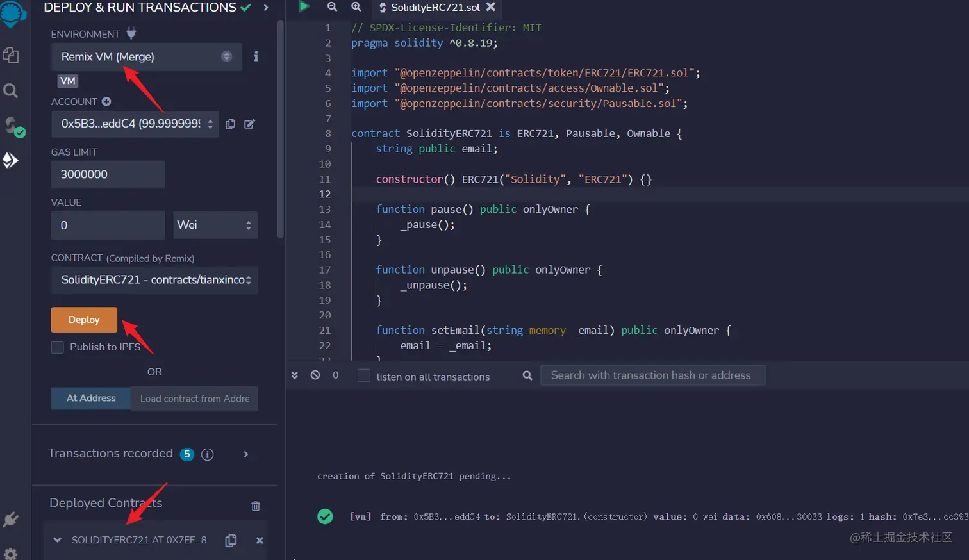Clear the terminal console
Screen dimensions: 969x560
coord(315,375)
